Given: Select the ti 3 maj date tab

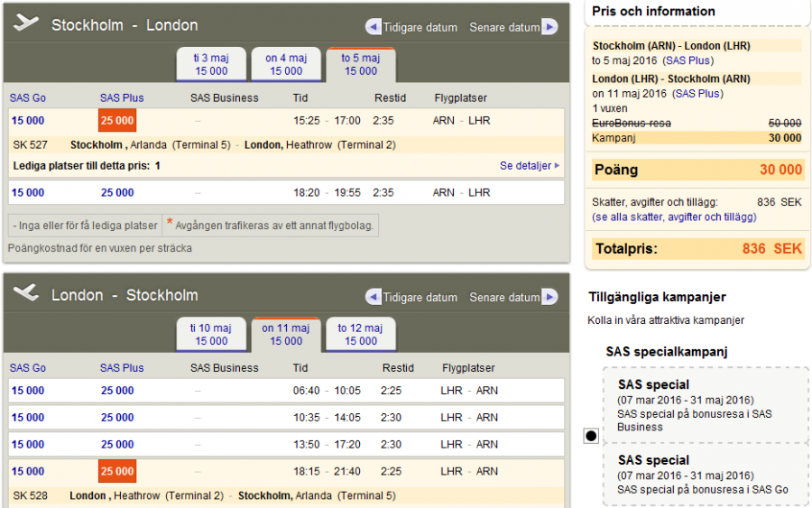Looking at the screenshot, I should point(211,65).
